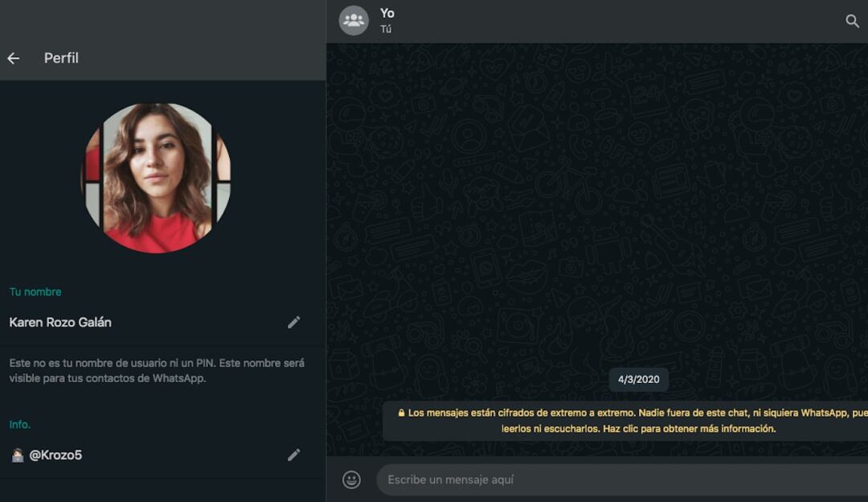This screenshot has height=502, width=868.
Task: Open chat info by clicking 'Yo' title
Action: (x=387, y=13)
